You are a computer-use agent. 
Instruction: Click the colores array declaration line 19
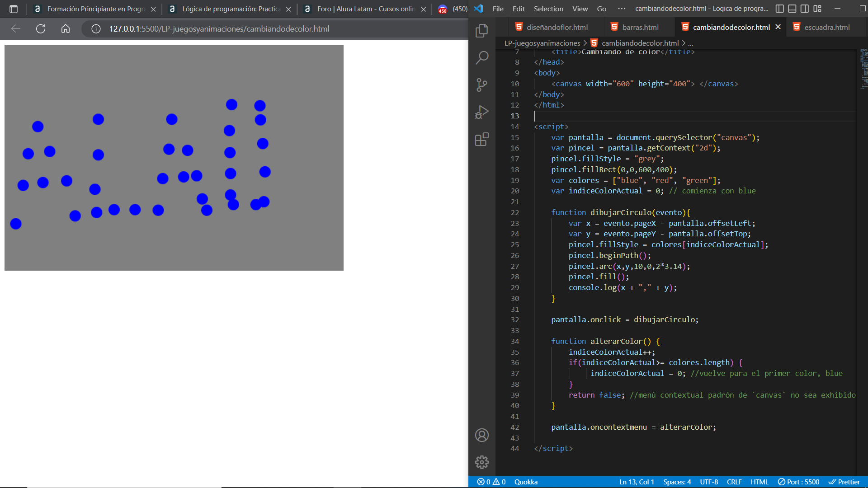[636, 180]
